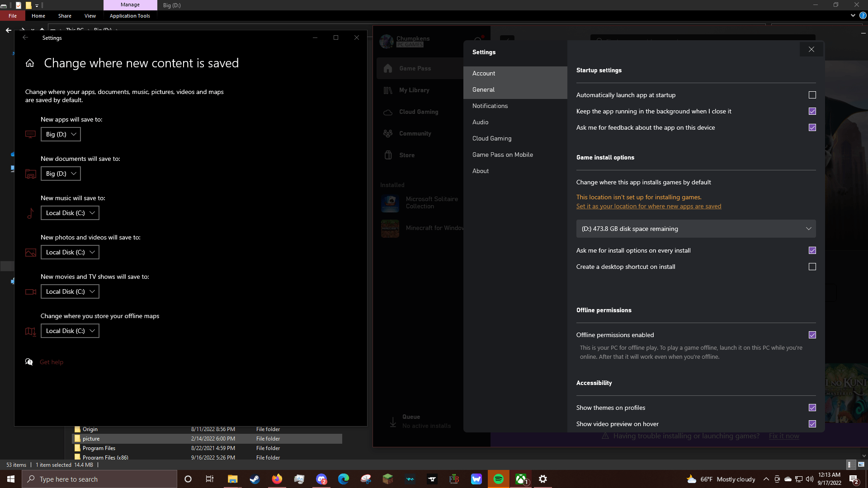Change where new apps will save
The width and height of the screenshot is (868, 488).
click(61, 134)
